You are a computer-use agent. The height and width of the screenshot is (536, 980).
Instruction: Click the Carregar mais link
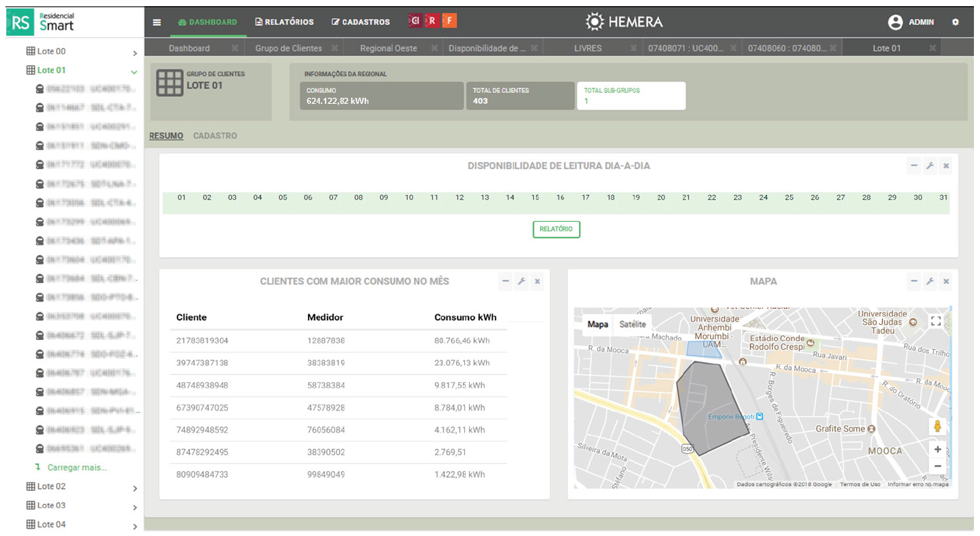click(x=76, y=467)
